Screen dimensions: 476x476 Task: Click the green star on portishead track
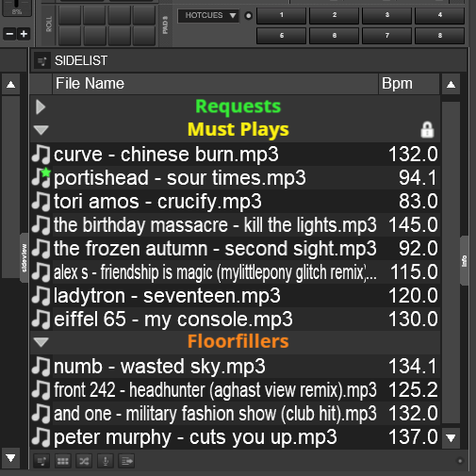(x=46, y=172)
